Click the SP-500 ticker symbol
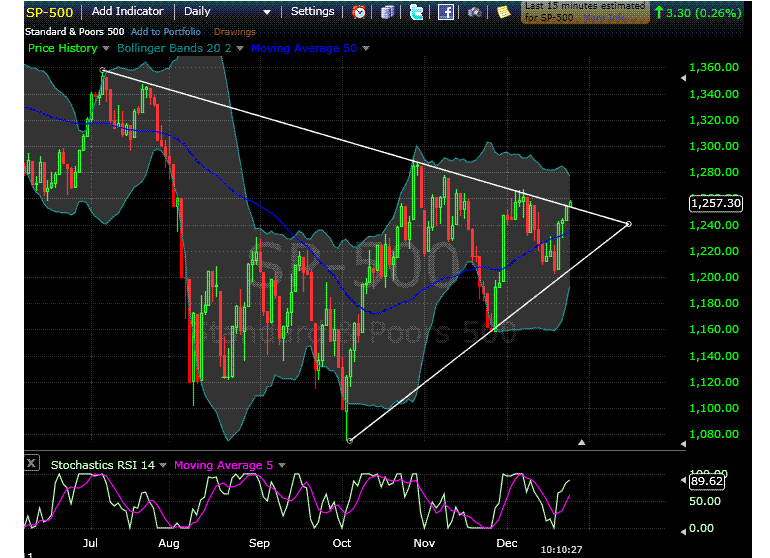This screenshot has width=770, height=558. 50,12
